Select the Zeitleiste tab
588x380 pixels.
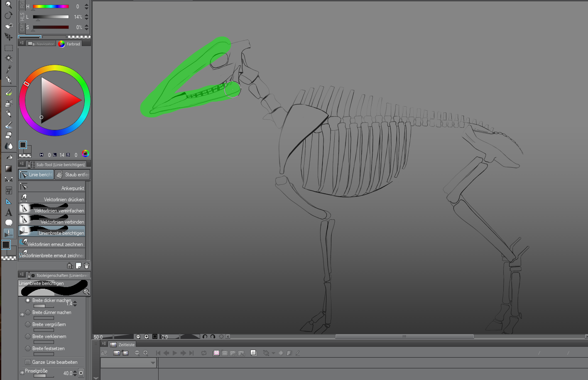pos(122,344)
